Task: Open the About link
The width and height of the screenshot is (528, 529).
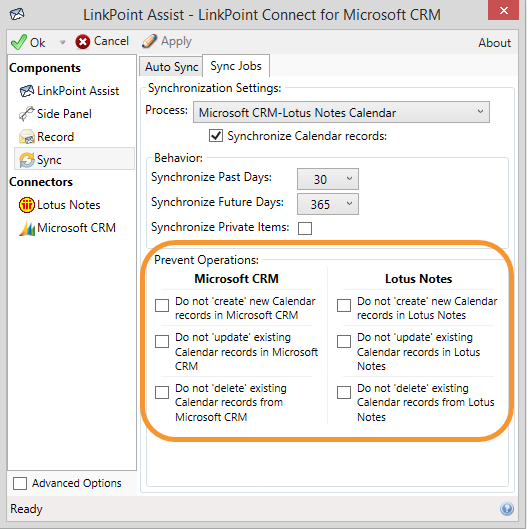Action: coord(494,43)
